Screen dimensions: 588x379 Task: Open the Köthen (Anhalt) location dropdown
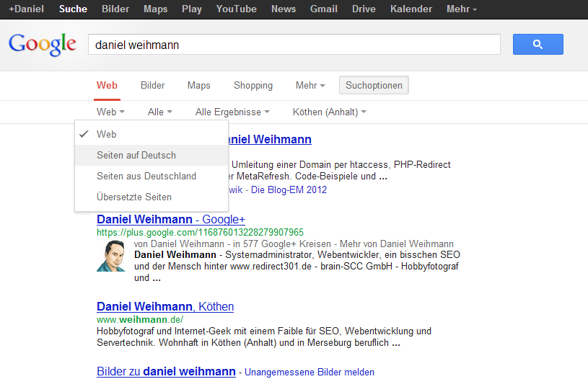(329, 112)
